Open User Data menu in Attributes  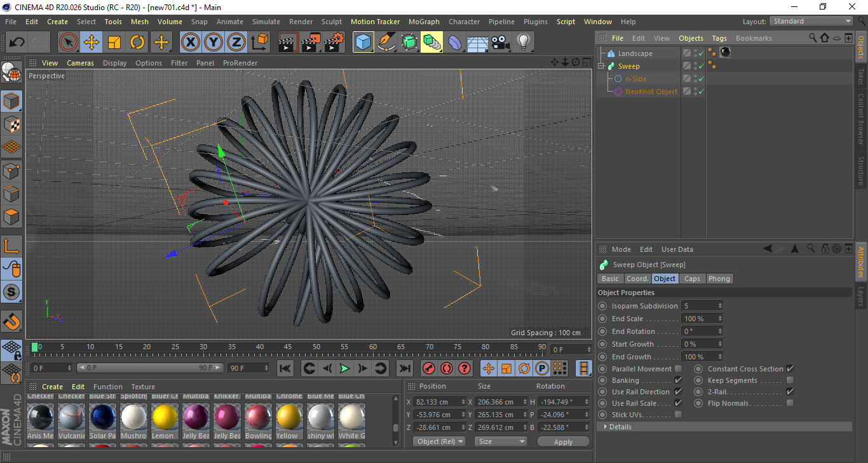pos(677,249)
